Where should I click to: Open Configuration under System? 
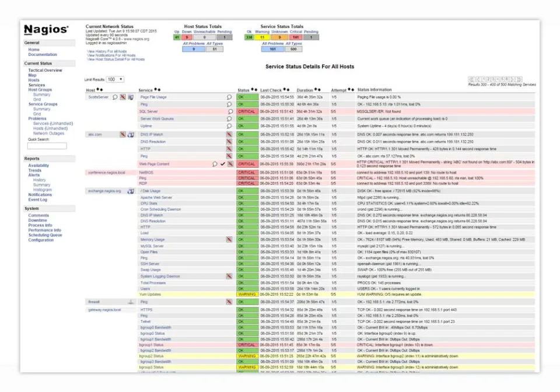click(41, 240)
